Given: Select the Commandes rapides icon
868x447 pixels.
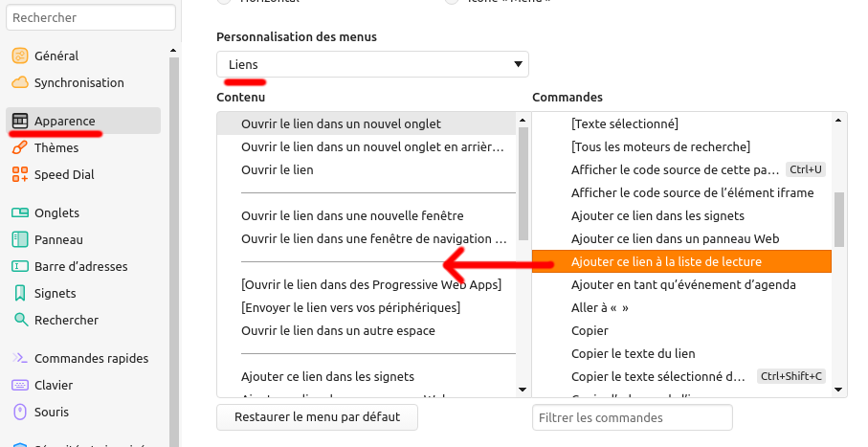Looking at the screenshot, I should [x=19, y=359].
